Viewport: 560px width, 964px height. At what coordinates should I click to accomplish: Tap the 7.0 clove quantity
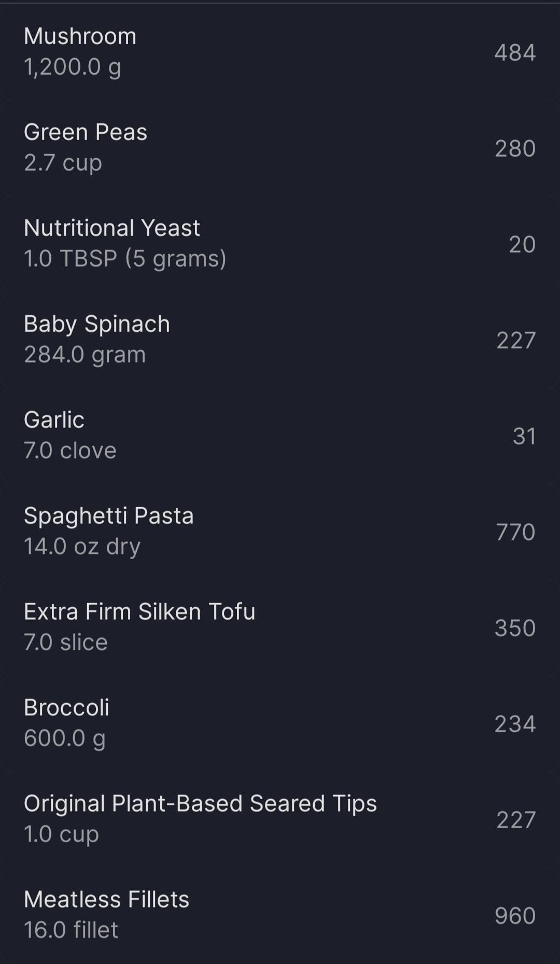(x=70, y=451)
